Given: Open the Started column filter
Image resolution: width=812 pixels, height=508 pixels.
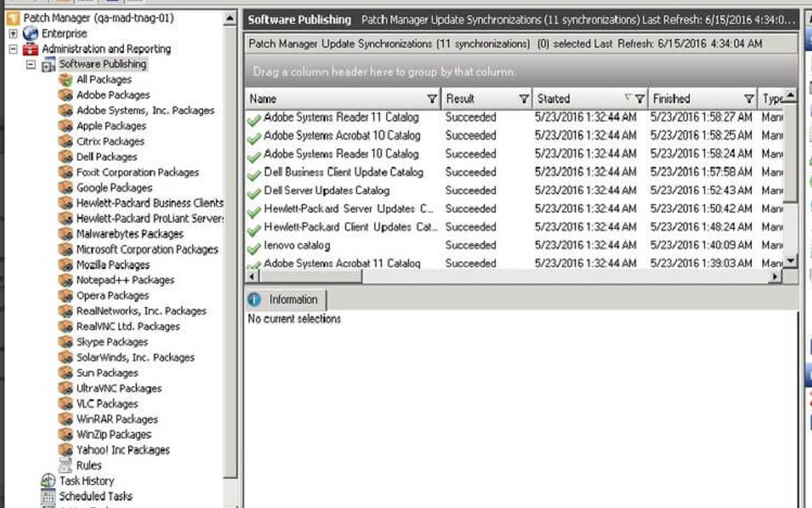Looking at the screenshot, I should [x=640, y=99].
